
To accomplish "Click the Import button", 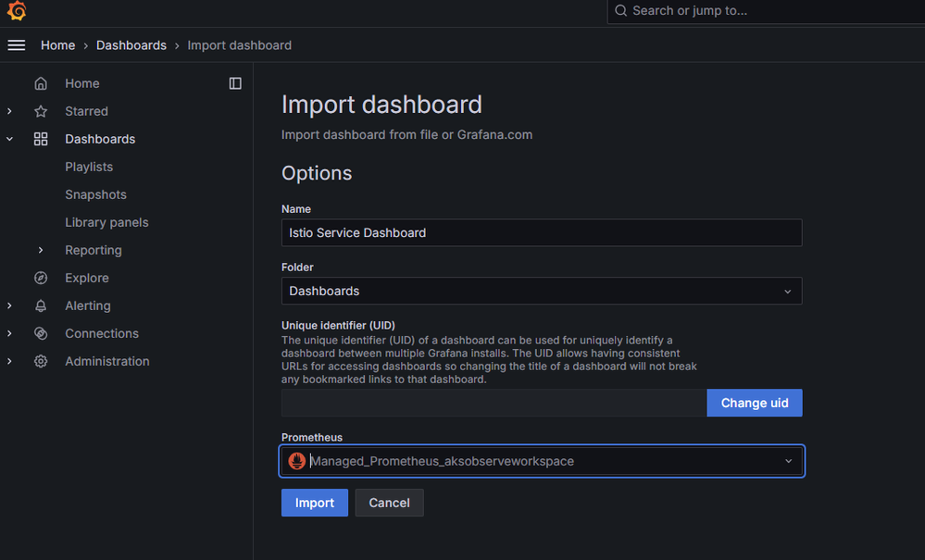I will coord(315,503).
